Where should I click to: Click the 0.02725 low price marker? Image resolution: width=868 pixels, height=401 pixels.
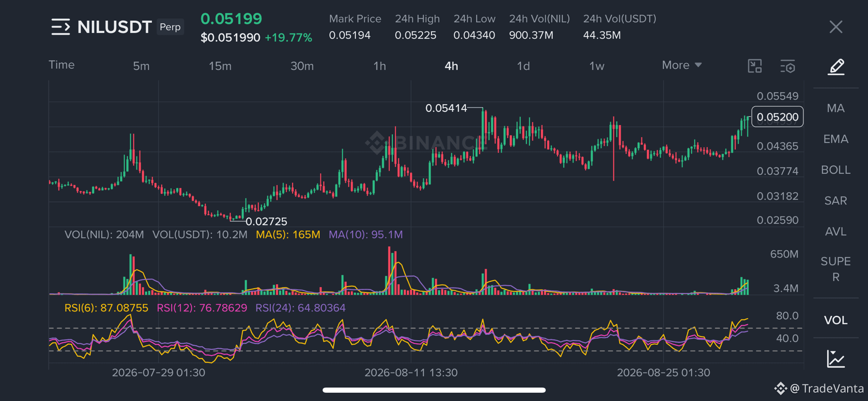pos(266,221)
